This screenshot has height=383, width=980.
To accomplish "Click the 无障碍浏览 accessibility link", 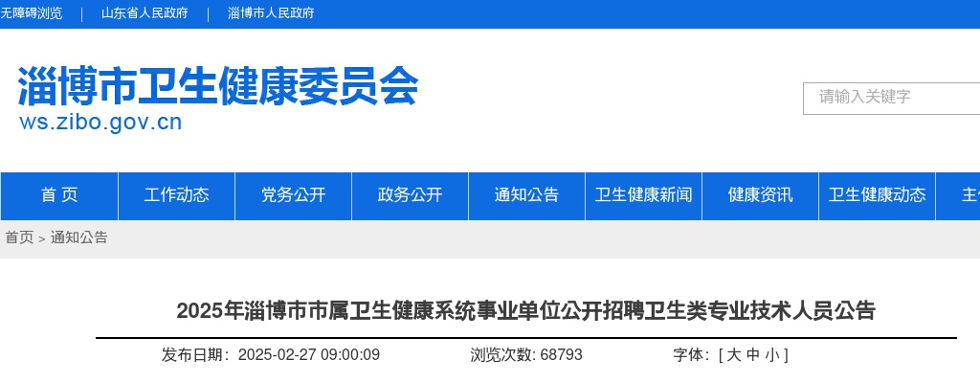I will [x=32, y=13].
